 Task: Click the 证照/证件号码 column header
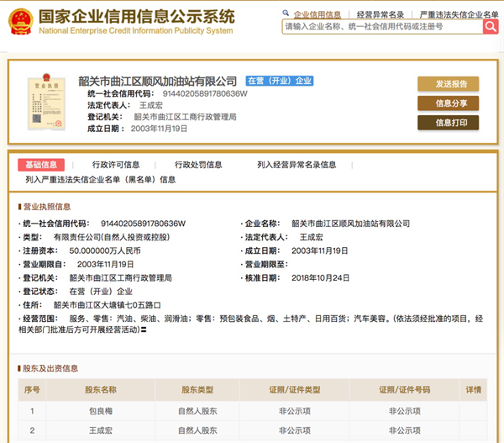pyautogui.click(x=405, y=390)
